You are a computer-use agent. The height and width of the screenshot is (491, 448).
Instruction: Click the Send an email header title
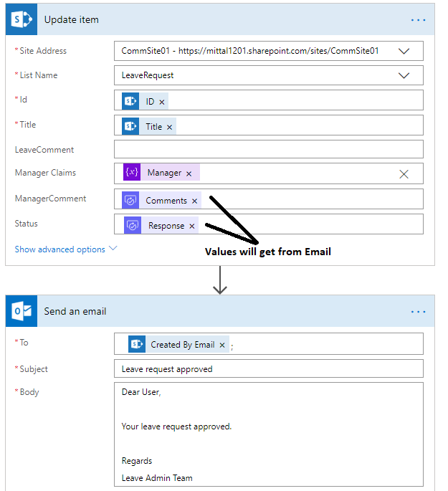[x=75, y=311]
